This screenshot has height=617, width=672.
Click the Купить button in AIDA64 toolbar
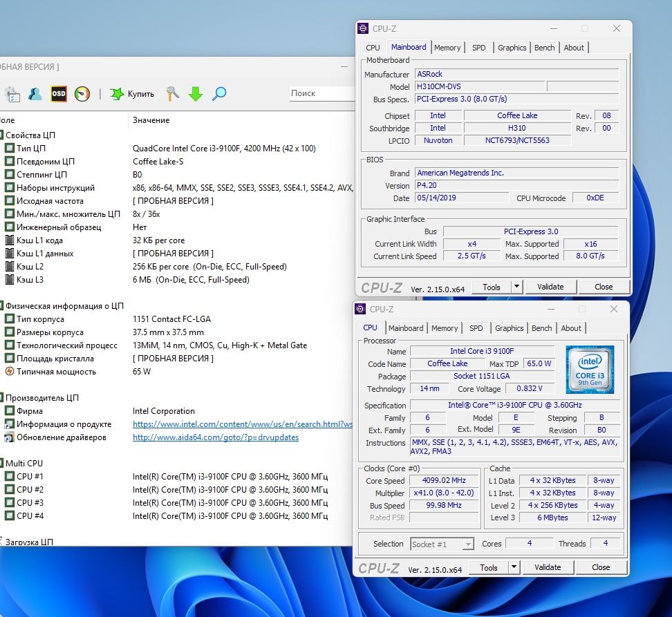pos(132,94)
